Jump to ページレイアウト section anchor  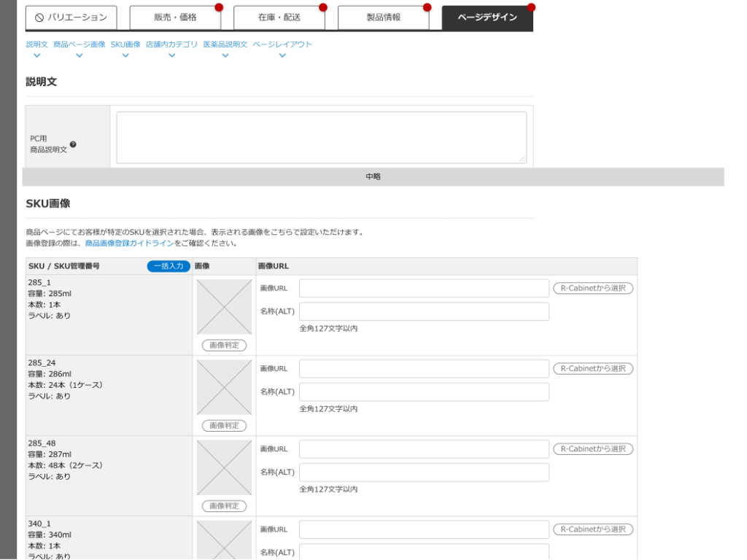[282, 44]
